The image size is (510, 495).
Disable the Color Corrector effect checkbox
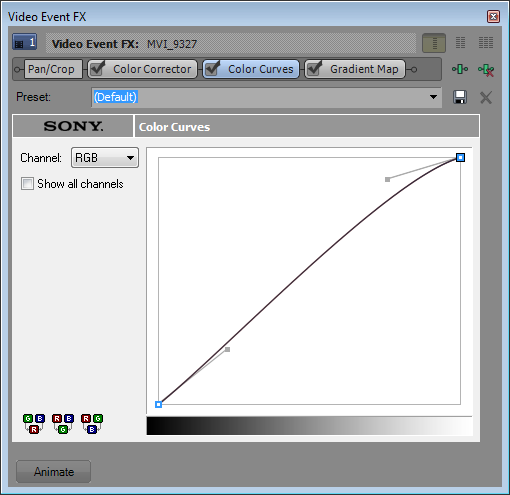click(98, 68)
